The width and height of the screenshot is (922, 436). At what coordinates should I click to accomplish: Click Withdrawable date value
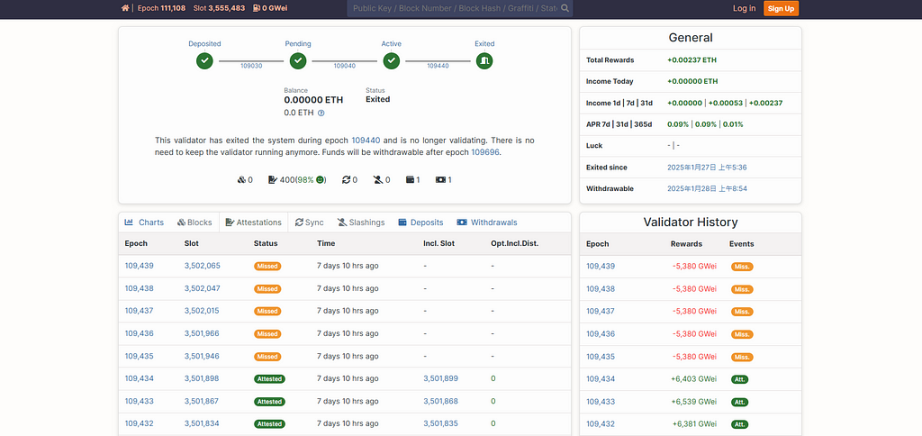[x=706, y=189]
